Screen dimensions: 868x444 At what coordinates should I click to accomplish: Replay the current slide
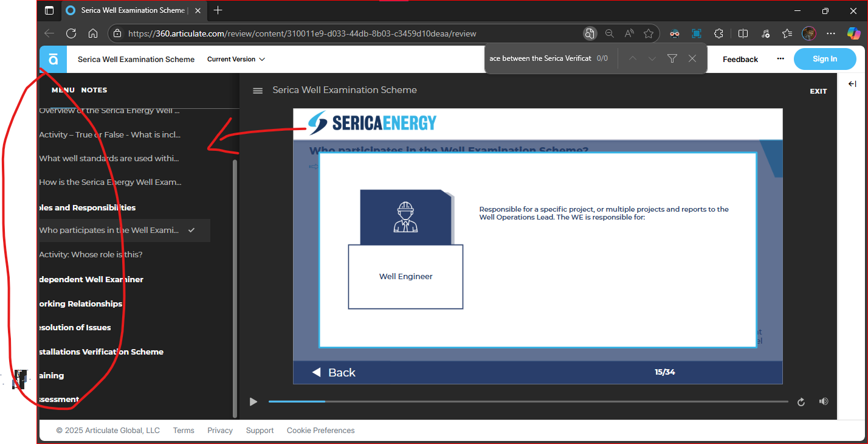(801, 401)
